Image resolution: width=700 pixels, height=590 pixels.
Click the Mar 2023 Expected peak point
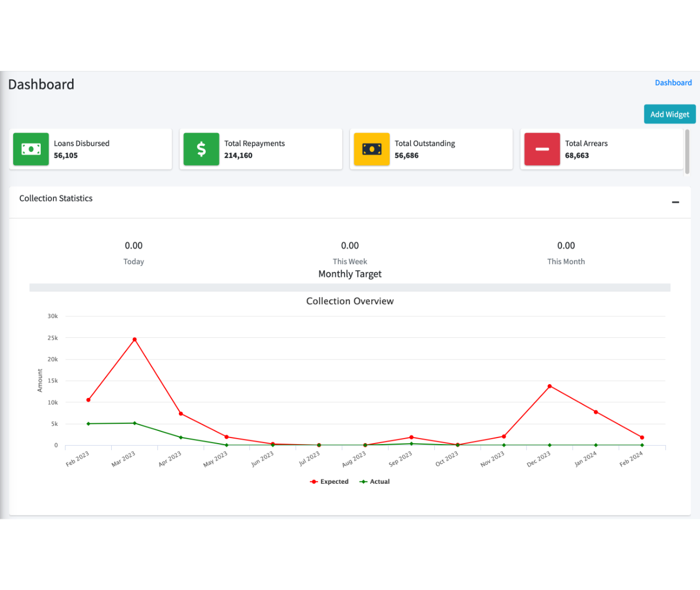(x=134, y=340)
